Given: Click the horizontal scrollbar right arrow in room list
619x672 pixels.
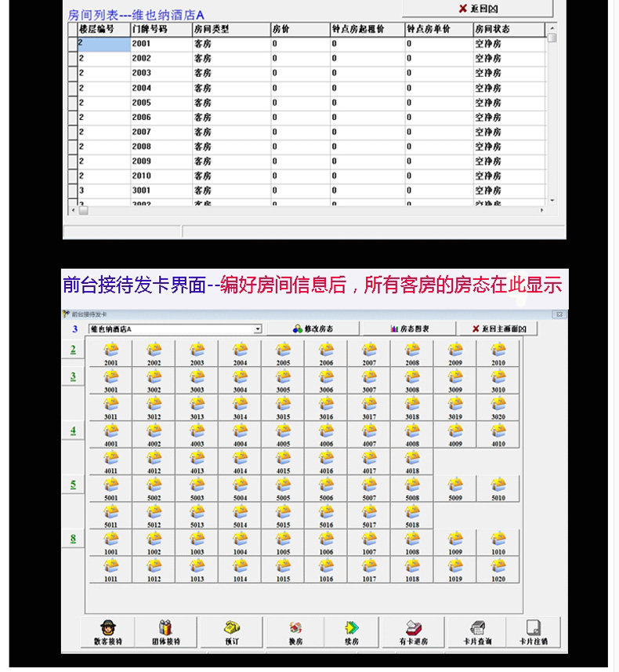Looking at the screenshot, I should click(542, 210).
